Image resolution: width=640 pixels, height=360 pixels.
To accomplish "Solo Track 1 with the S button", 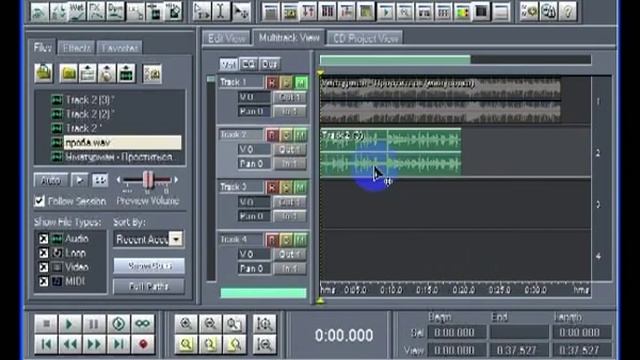I will (x=287, y=83).
